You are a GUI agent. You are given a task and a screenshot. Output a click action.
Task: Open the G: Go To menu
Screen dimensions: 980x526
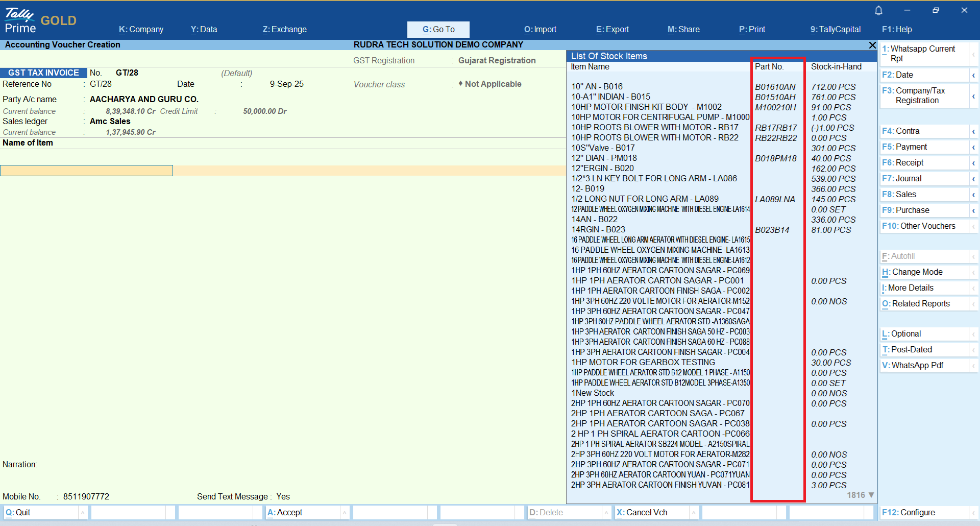click(438, 30)
